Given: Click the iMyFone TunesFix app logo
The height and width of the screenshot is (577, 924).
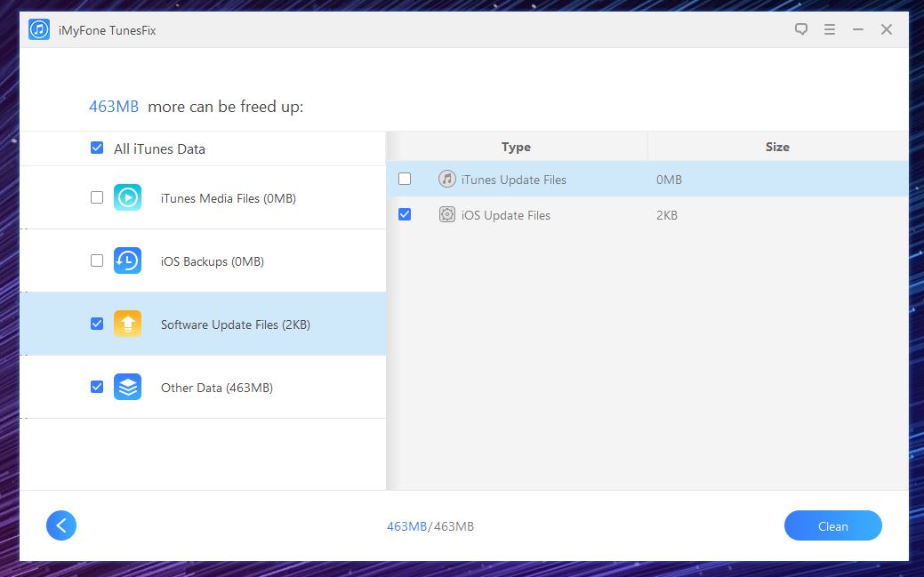Looking at the screenshot, I should pyautogui.click(x=39, y=29).
